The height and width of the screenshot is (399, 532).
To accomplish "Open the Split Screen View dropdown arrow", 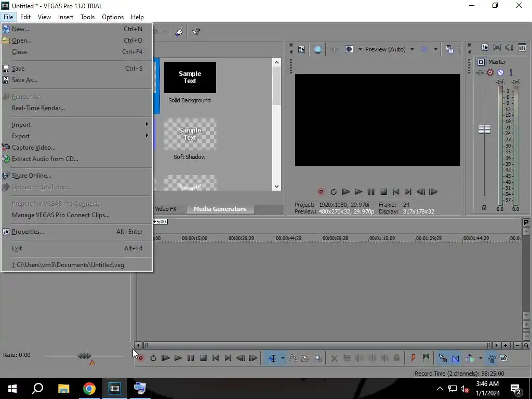I will tap(360, 49).
